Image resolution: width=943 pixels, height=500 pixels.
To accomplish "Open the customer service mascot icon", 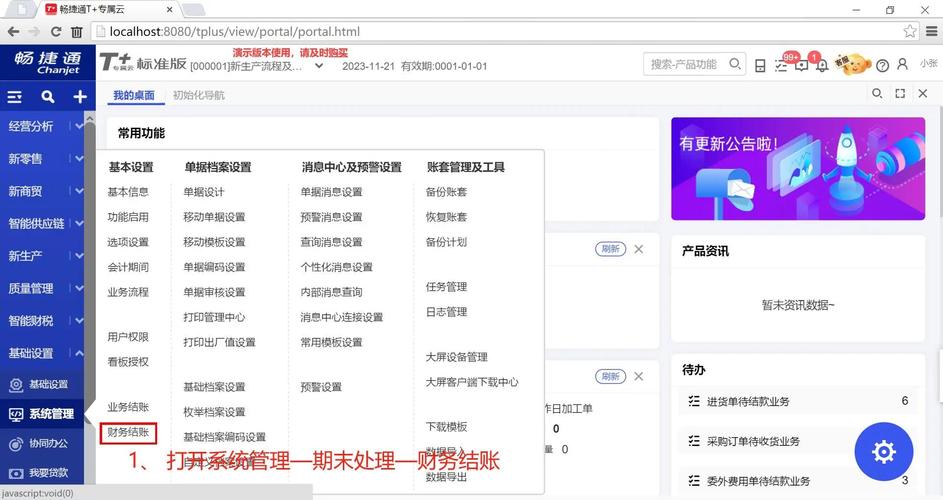I will (x=852, y=63).
